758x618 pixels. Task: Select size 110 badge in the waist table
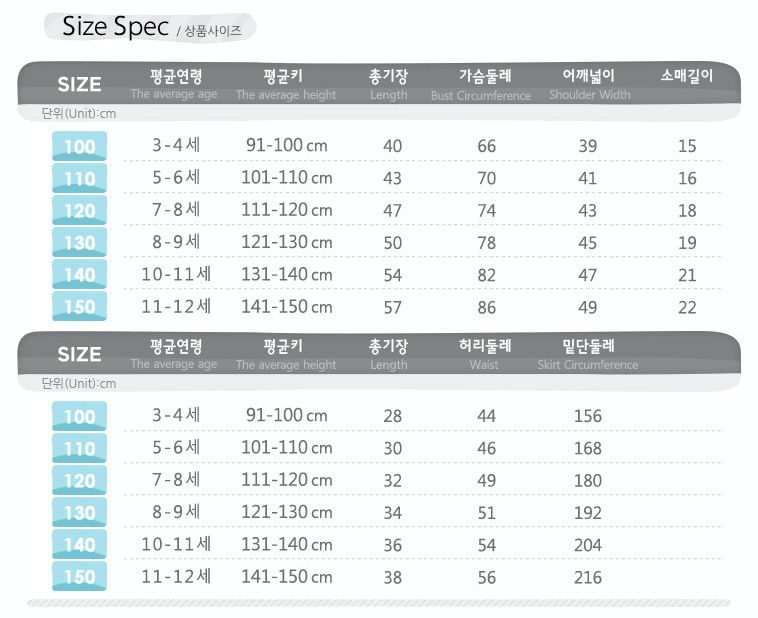click(79, 449)
